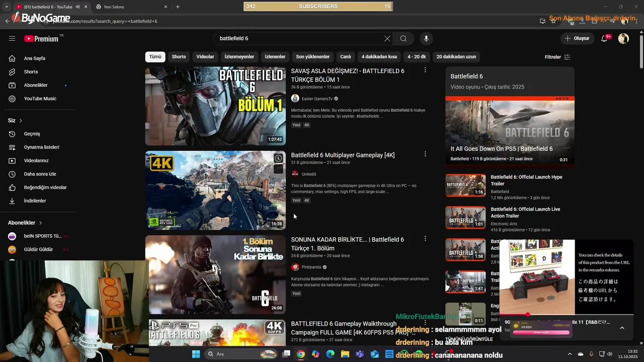Open the Chrome tab search dropdown
Screen dimensions: 644x362
(x=6, y=7)
